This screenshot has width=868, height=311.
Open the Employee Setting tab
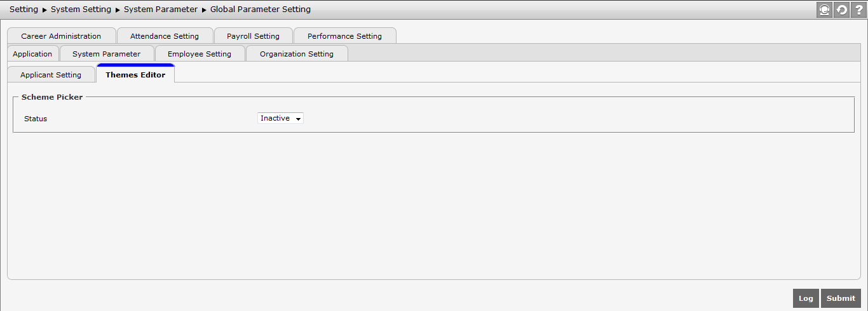200,54
